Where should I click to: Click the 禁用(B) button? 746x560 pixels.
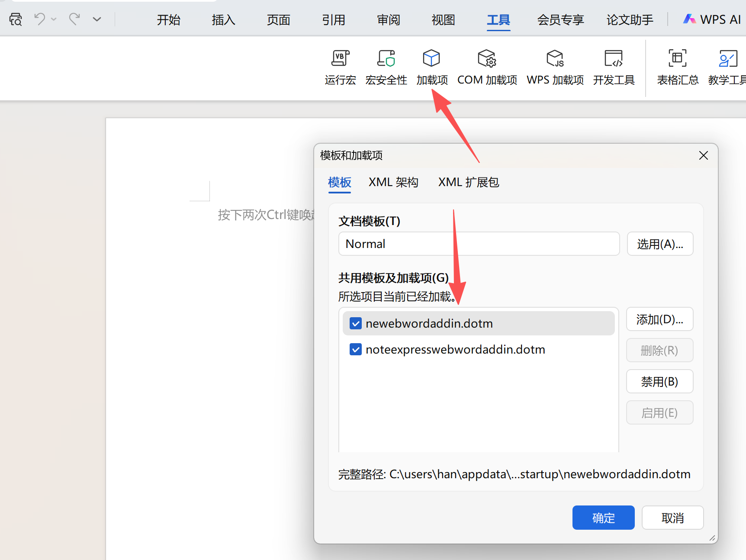(660, 381)
